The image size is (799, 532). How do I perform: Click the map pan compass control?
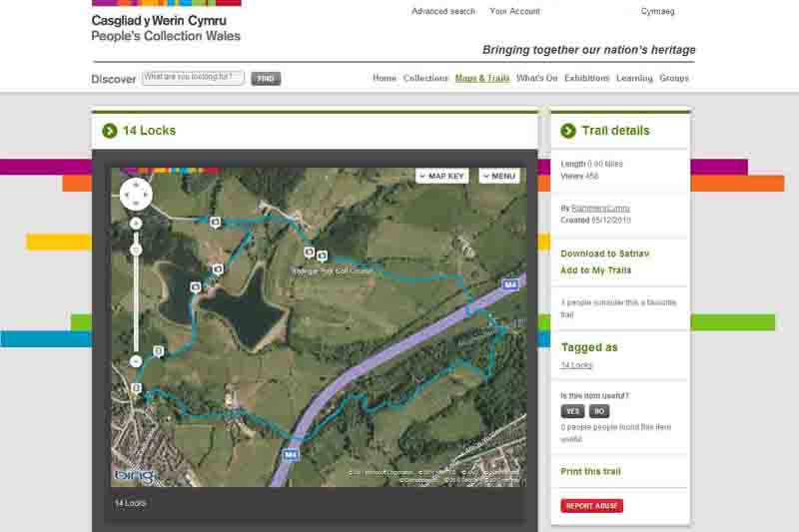coord(136,194)
